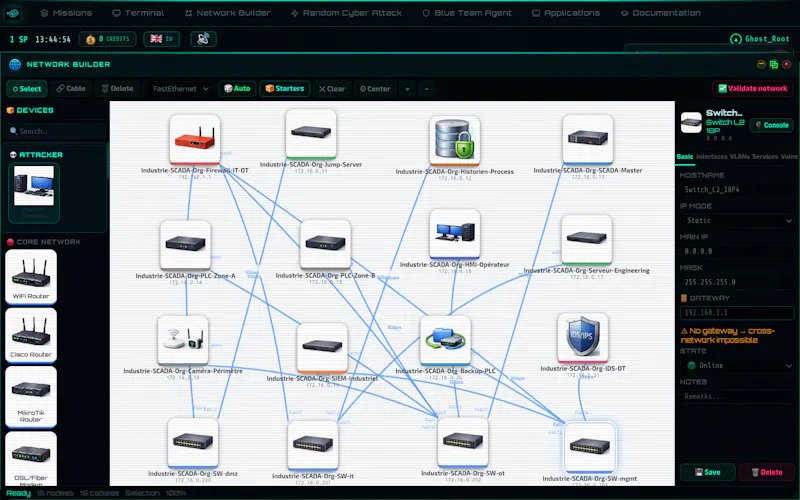Open the Network Builder menu item
Viewport: 800px width, 500px height.
pos(228,13)
